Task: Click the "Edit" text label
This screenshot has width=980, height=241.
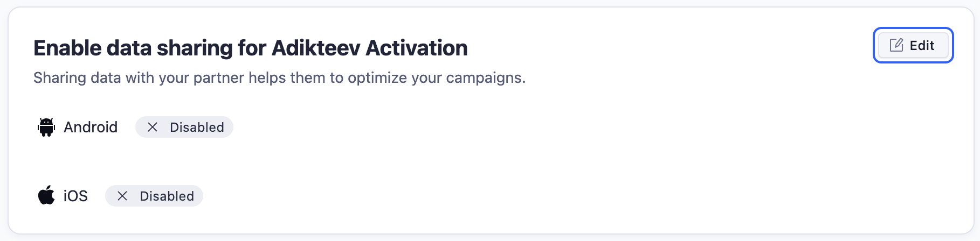Action: 922,46
